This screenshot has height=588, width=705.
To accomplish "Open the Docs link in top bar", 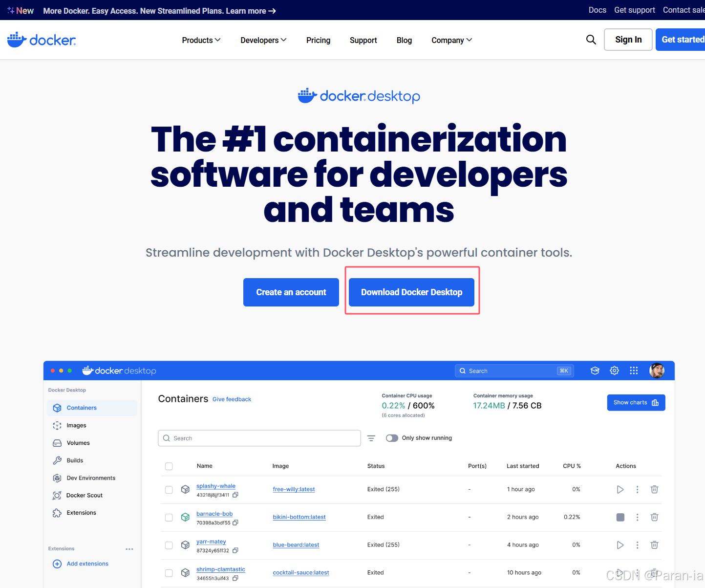I will tap(598, 10).
